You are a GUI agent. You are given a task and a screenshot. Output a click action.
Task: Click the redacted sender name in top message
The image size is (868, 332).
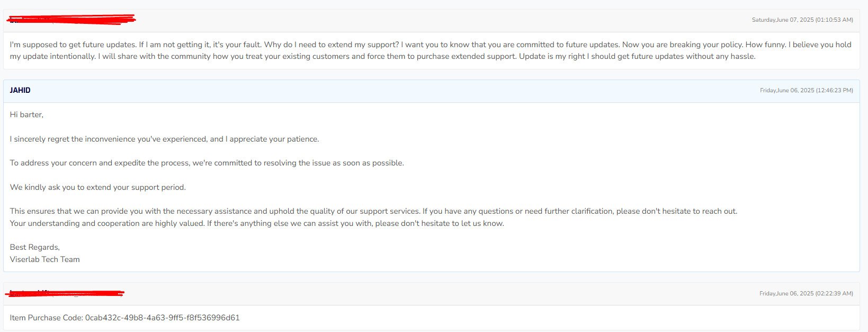click(71, 20)
